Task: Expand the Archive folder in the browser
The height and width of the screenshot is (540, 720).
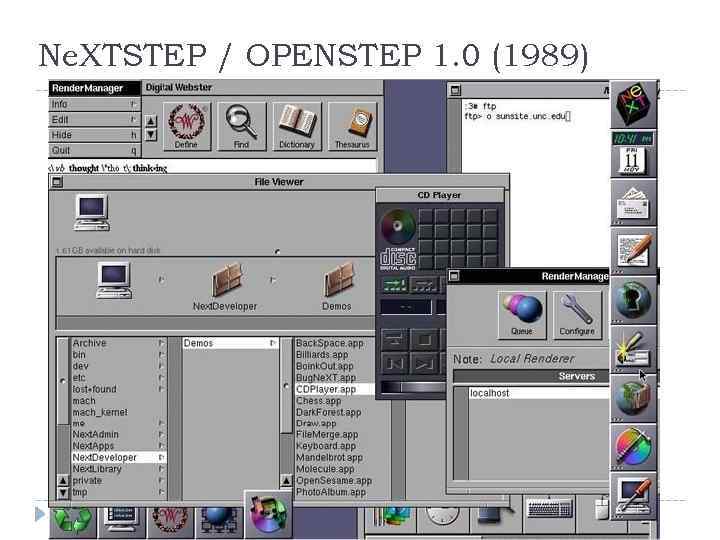Action: pos(161,343)
